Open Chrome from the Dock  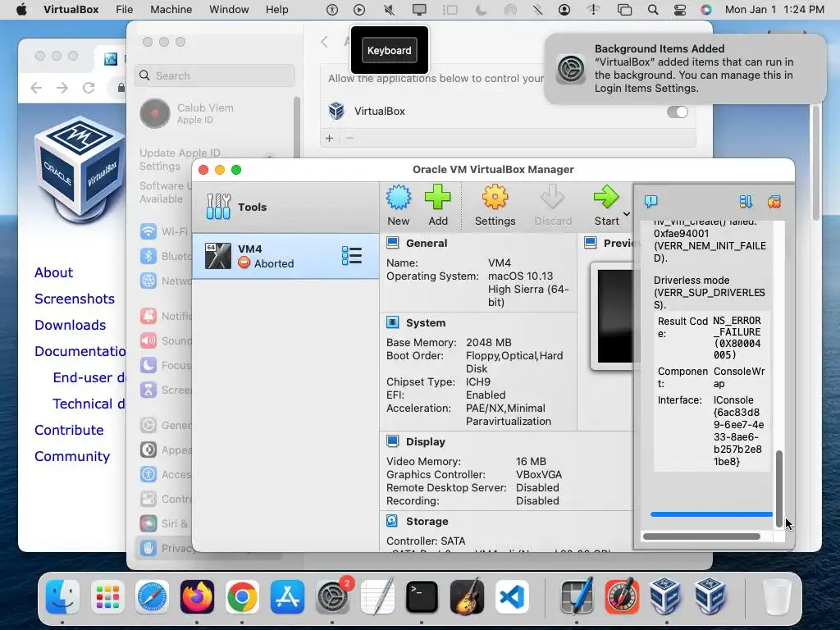pyautogui.click(x=242, y=597)
